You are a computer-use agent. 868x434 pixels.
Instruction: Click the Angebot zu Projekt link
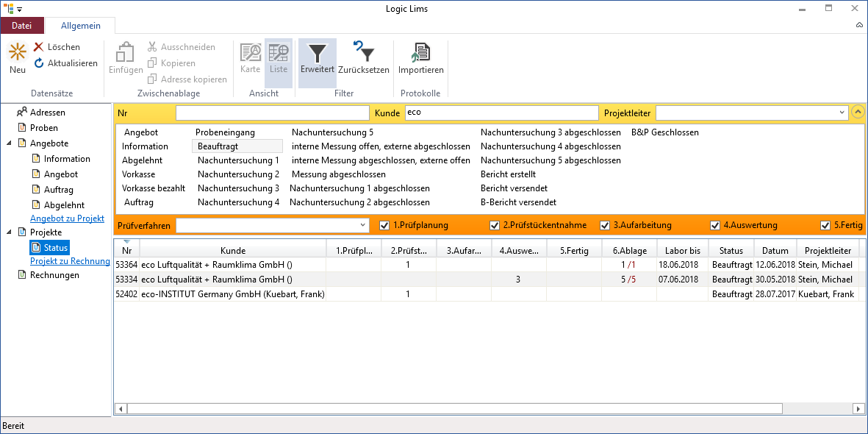pyautogui.click(x=67, y=218)
